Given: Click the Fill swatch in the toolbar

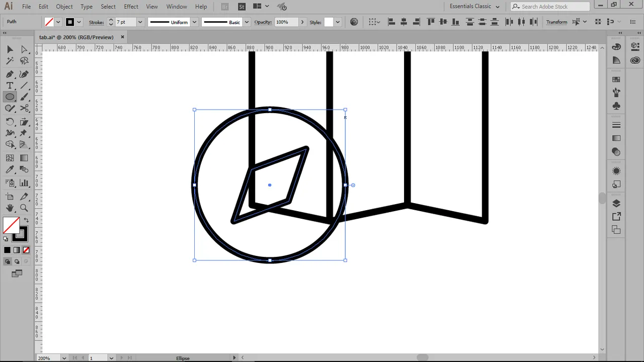Looking at the screenshot, I should click(11, 226).
